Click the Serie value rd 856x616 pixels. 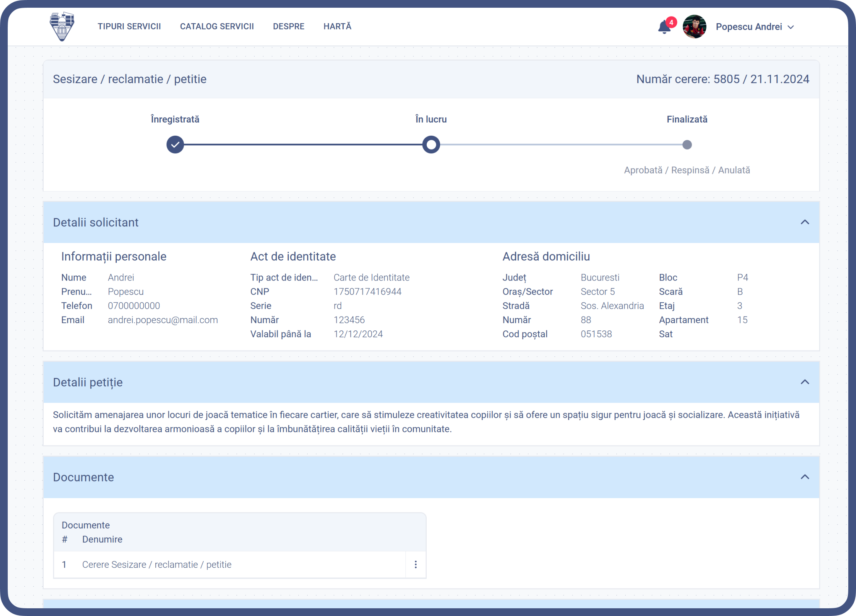337,306
